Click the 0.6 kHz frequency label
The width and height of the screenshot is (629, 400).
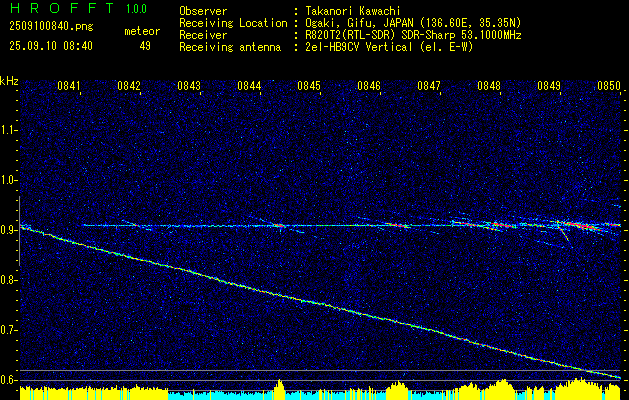(8, 380)
